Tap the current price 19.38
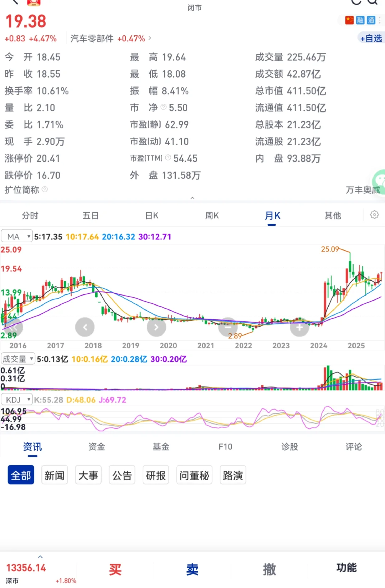Viewport: 385px width, 588px height. coord(26,21)
